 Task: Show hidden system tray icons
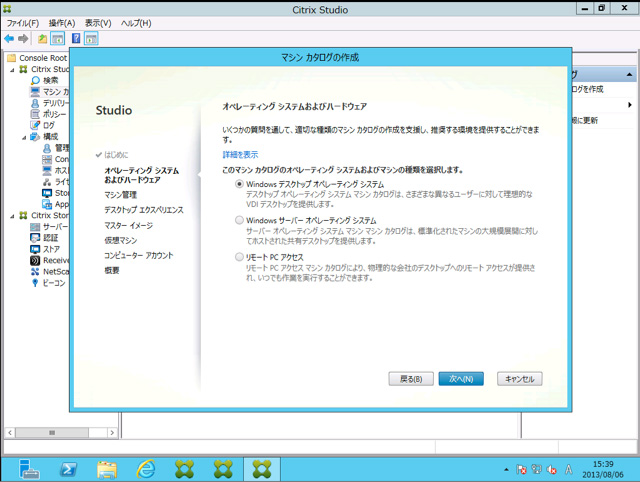click(x=506, y=470)
